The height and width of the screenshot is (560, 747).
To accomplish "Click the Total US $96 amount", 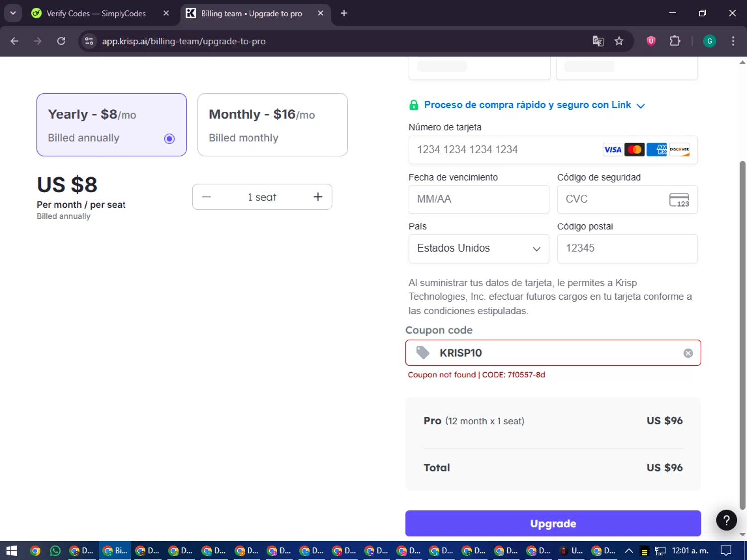I will coord(664,468).
